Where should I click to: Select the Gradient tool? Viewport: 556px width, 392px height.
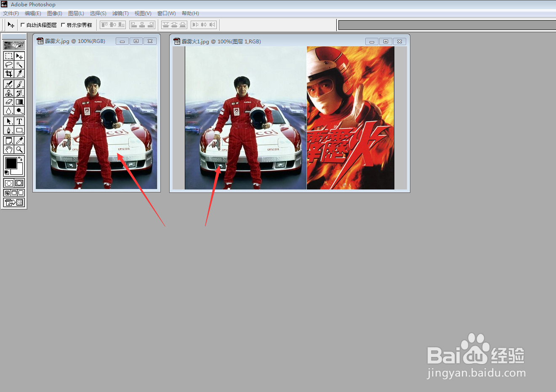click(19, 102)
